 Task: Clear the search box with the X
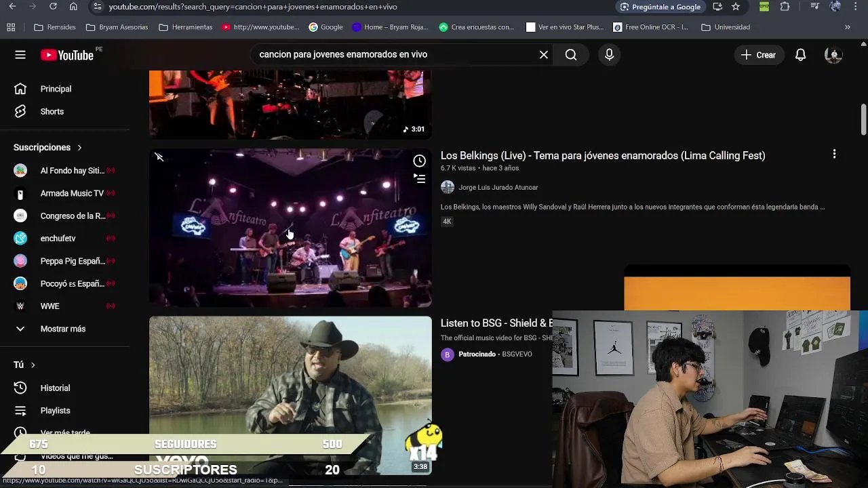(544, 55)
